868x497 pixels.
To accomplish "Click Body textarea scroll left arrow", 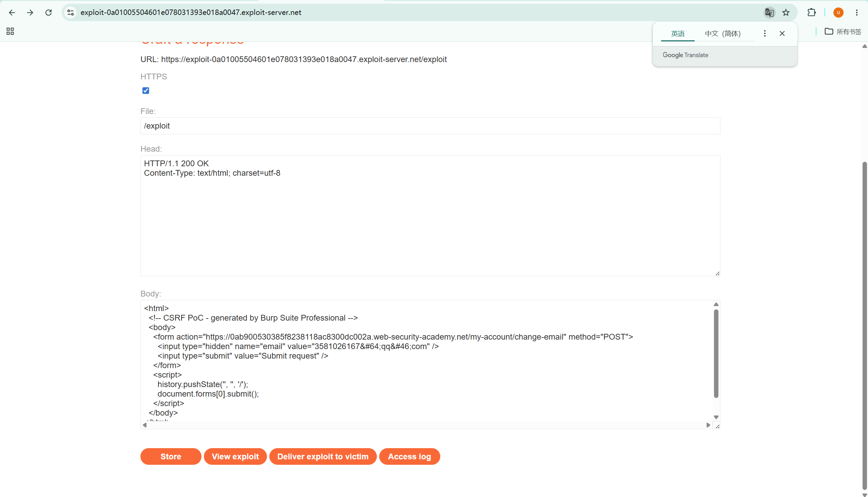I will [144, 425].
